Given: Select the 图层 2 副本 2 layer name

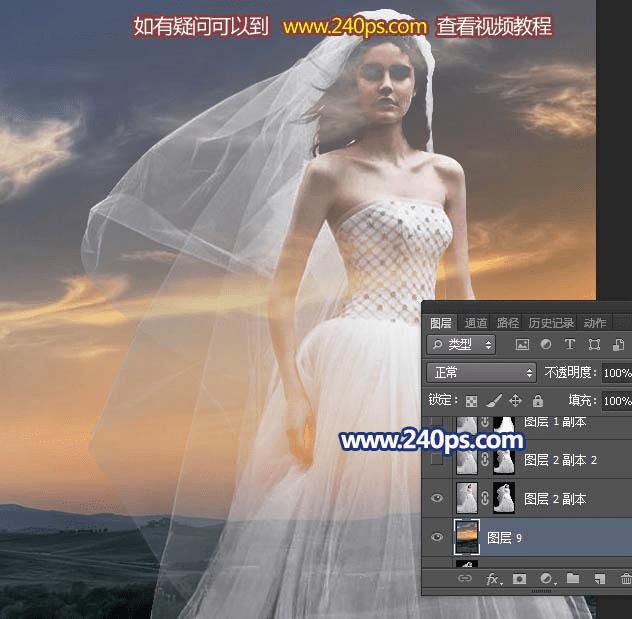Looking at the screenshot, I should (x=560, y=460).
